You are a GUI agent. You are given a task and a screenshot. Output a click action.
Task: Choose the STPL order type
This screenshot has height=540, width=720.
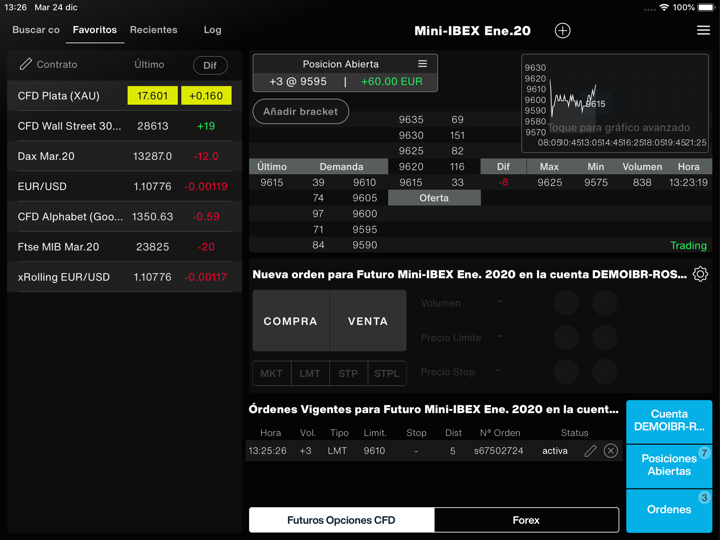click(387, 373)
